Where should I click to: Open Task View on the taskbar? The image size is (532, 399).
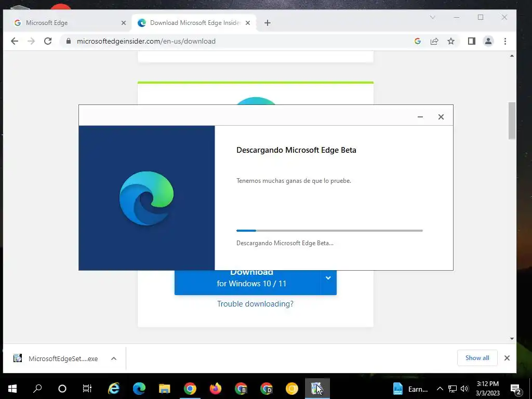click(87, 389)
